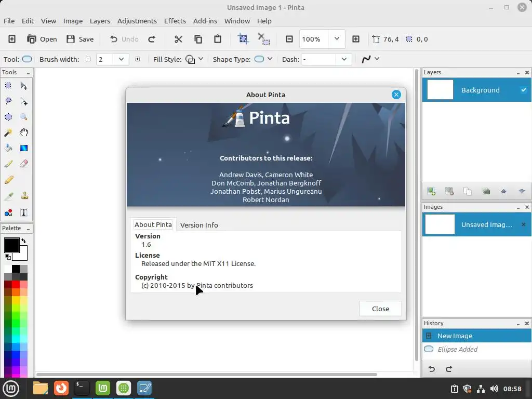Open the File menu
Screen dimensions: 532x399
click(9, 21)
